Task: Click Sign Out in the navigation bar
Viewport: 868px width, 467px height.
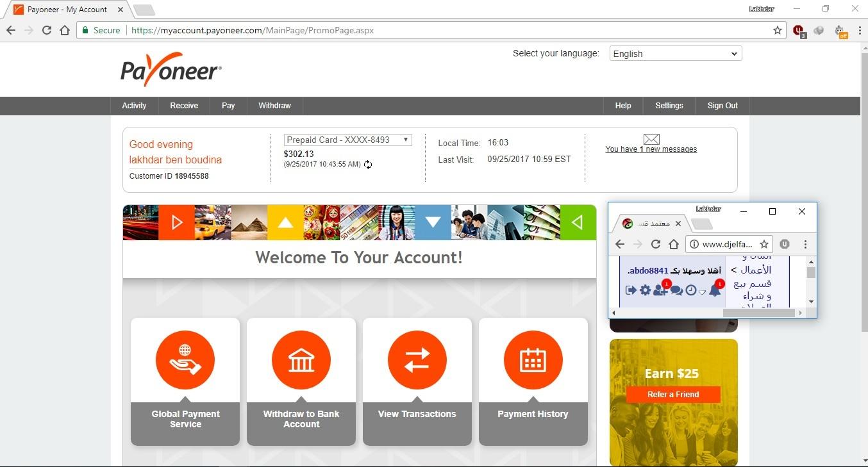Action: click(x=722, y=106)
